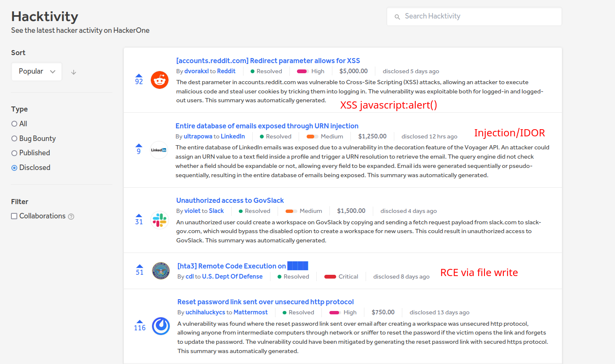Click the Mattermost logo avatar
615x364 pixels.
pyautogui.click(x=161, y=326)
